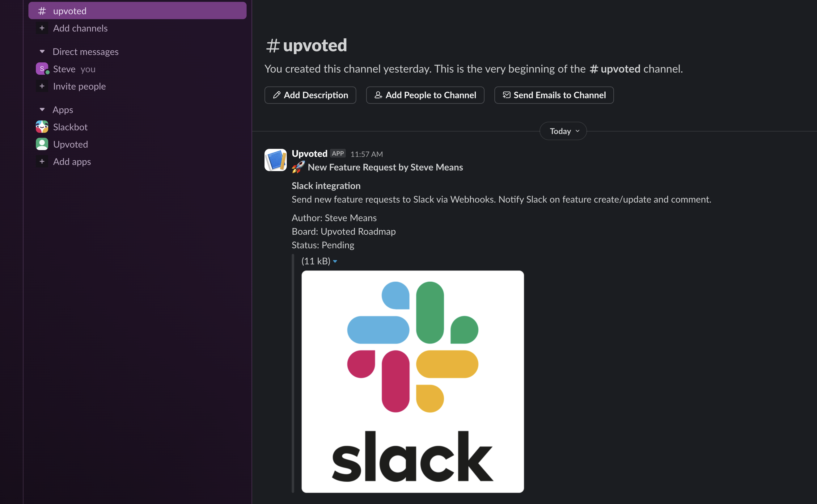817x504 pixels.
Task: Click the plus icon beside Invite people
Action: point(42,86)
